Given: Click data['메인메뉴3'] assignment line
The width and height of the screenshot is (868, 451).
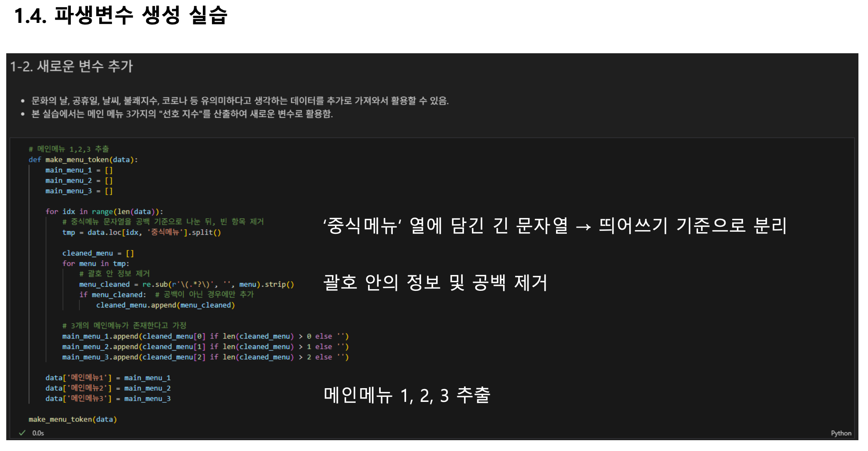Looking at the screenshot, I should 107,399.
